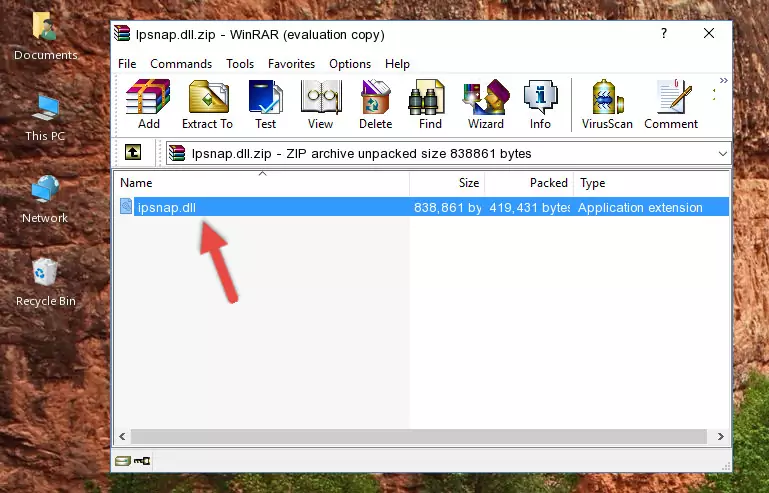Click the Add toolbar icon
The width and height of the screenshot is (769, 493).
148,104
